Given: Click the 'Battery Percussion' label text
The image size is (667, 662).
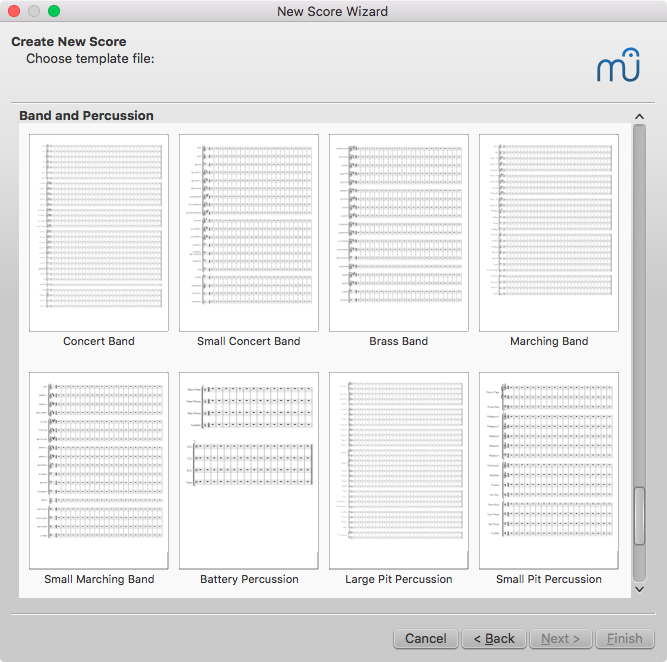Looking at the screenshot, I should 249,579.
